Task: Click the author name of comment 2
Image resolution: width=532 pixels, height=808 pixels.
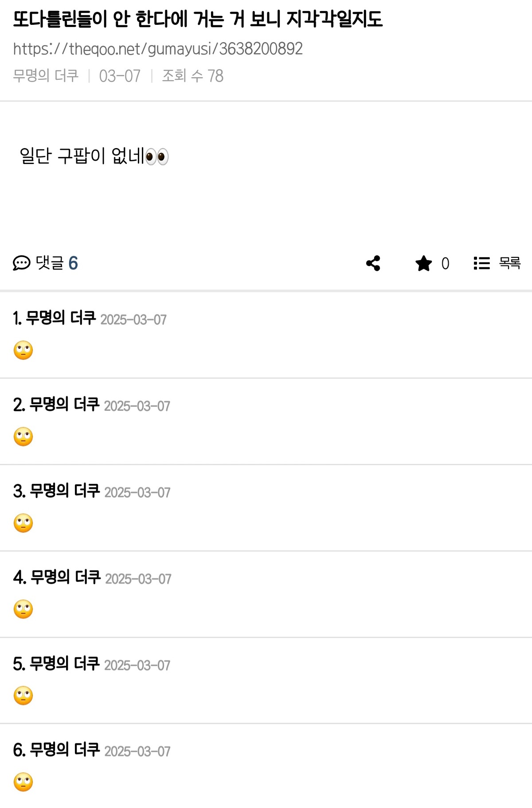Action: pyautogui.click(x=64, y=405)
